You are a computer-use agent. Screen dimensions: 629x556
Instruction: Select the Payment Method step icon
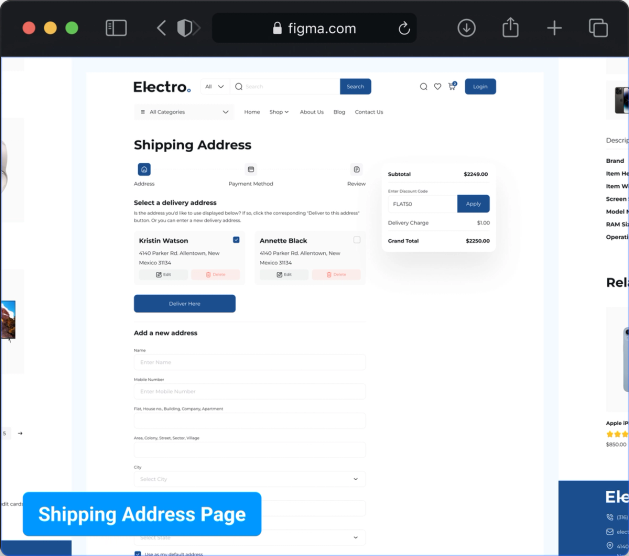pos(251,169)
